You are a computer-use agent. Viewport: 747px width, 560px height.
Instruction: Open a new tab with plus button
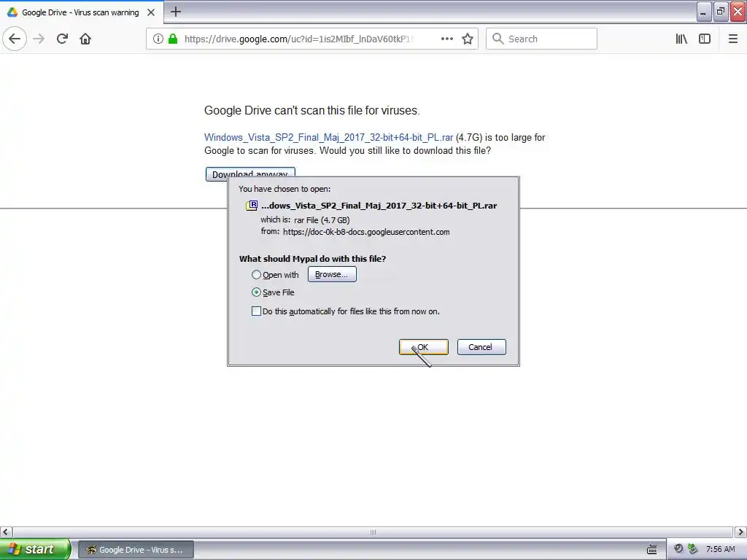click(x=176, y=12)
